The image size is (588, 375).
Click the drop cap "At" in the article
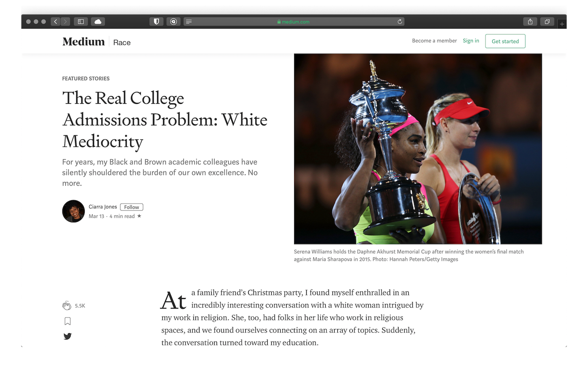(174, 301)
